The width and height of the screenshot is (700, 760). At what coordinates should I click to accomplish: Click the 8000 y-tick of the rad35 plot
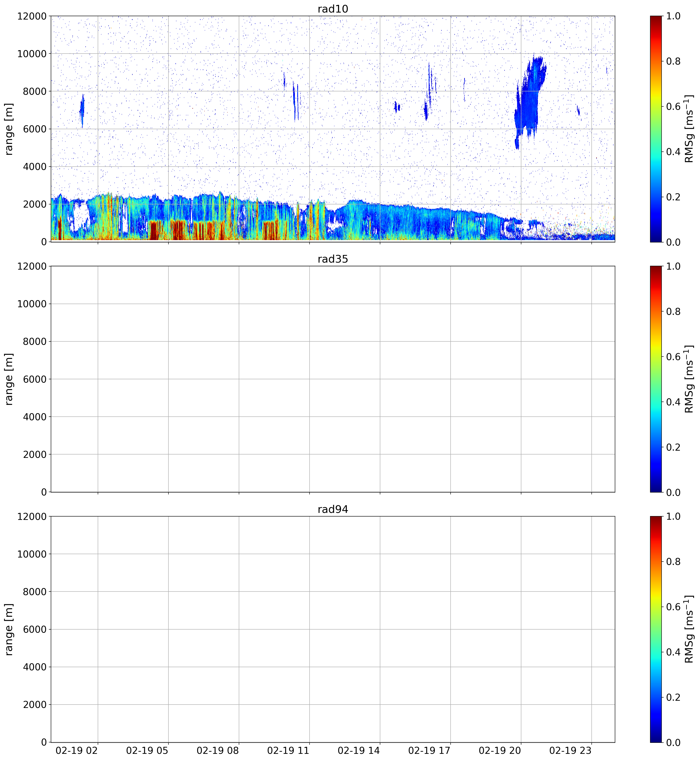click(35, 342)
